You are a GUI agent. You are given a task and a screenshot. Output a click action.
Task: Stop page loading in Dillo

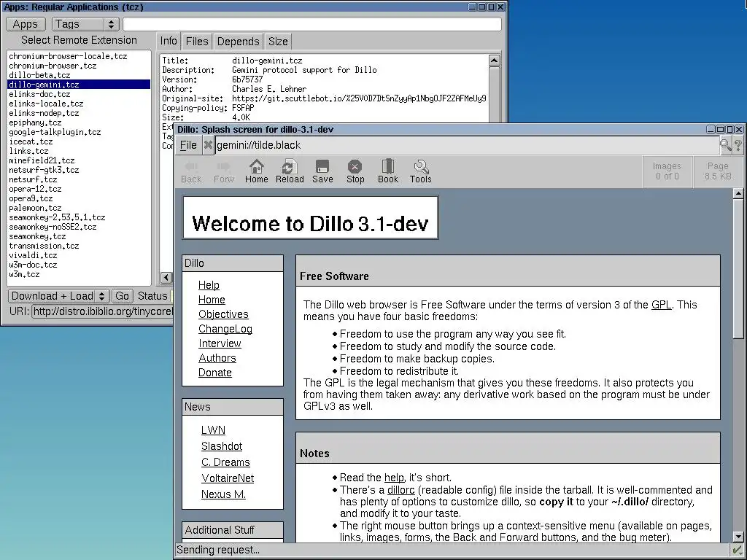pos(355,171)
